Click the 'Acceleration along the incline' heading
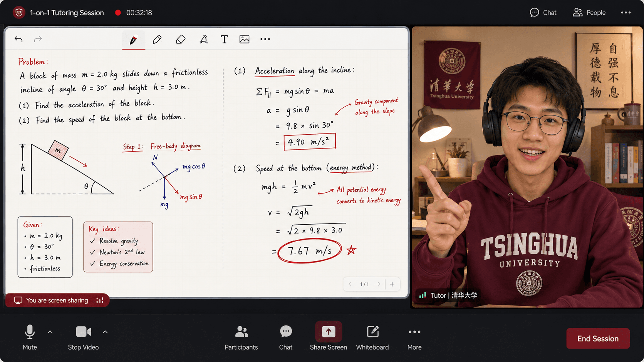The image size is (644, 362). point(304,71)
